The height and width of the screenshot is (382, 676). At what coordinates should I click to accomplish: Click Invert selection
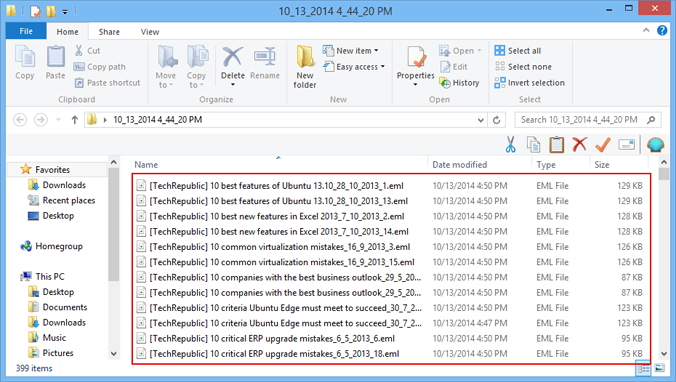coord(530,83)
